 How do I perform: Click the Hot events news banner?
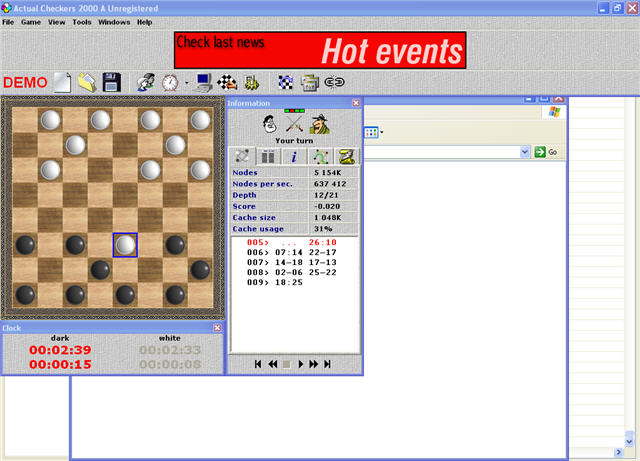[320, 50]
